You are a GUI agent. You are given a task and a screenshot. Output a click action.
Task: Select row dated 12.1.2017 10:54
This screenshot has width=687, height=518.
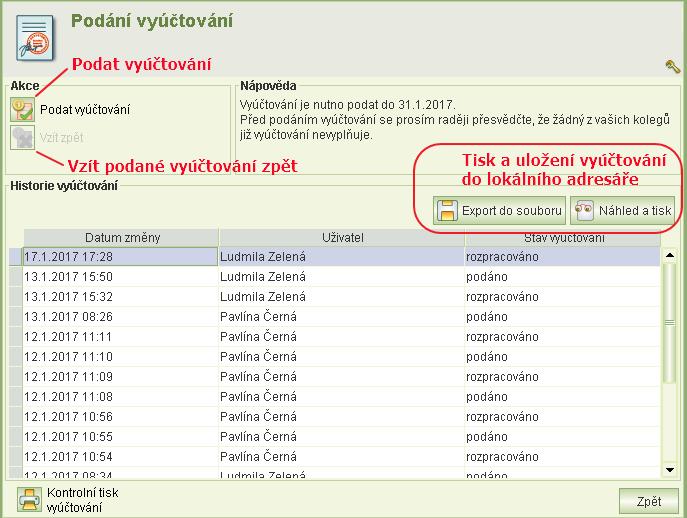click(x=335, y=457)
